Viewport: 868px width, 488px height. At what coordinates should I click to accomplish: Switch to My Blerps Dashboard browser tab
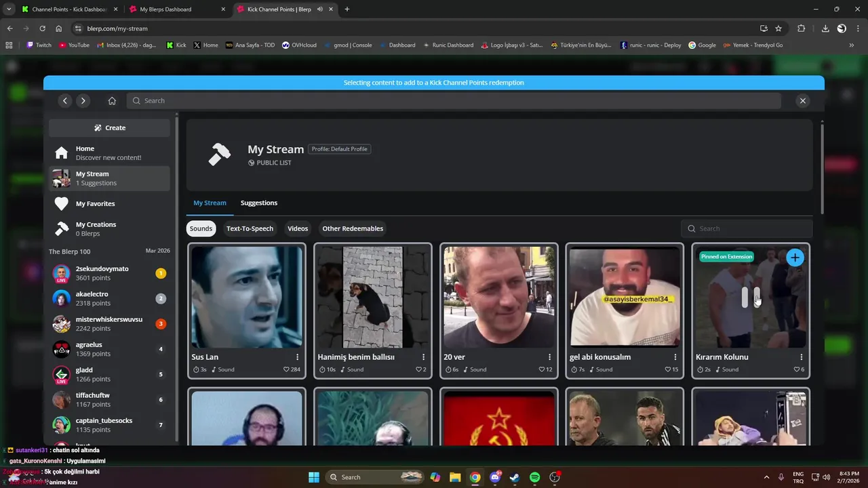[177, 9]
